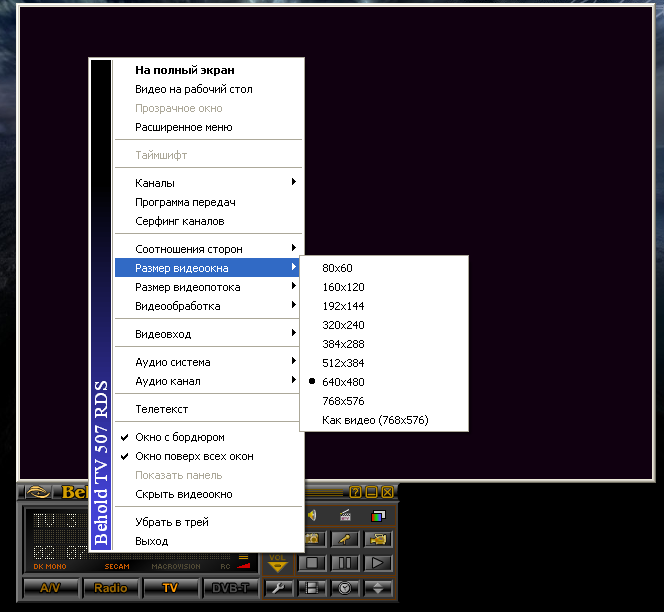
Task: Choose 'На полный экран' menu item
Action: pos(185,71)
